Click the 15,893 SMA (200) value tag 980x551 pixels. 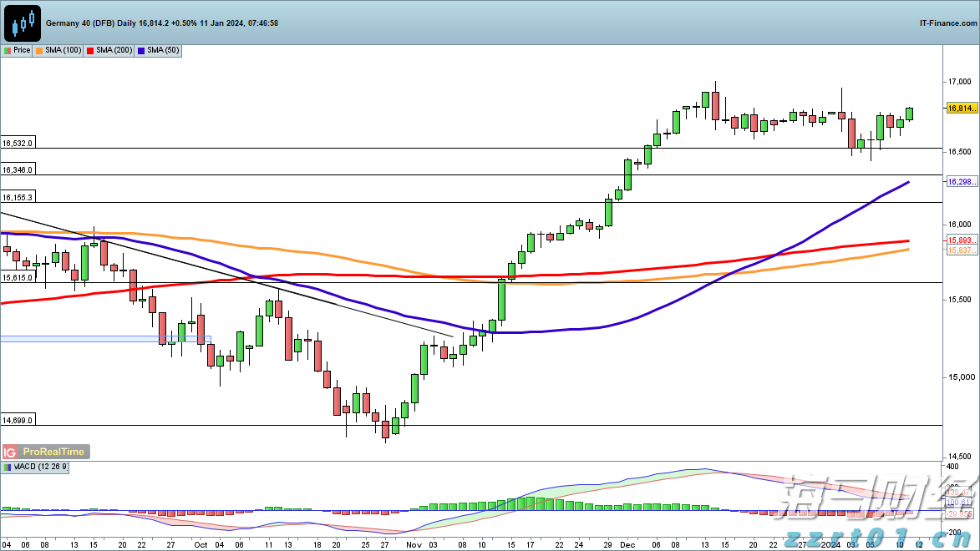[x=961, y=240]
